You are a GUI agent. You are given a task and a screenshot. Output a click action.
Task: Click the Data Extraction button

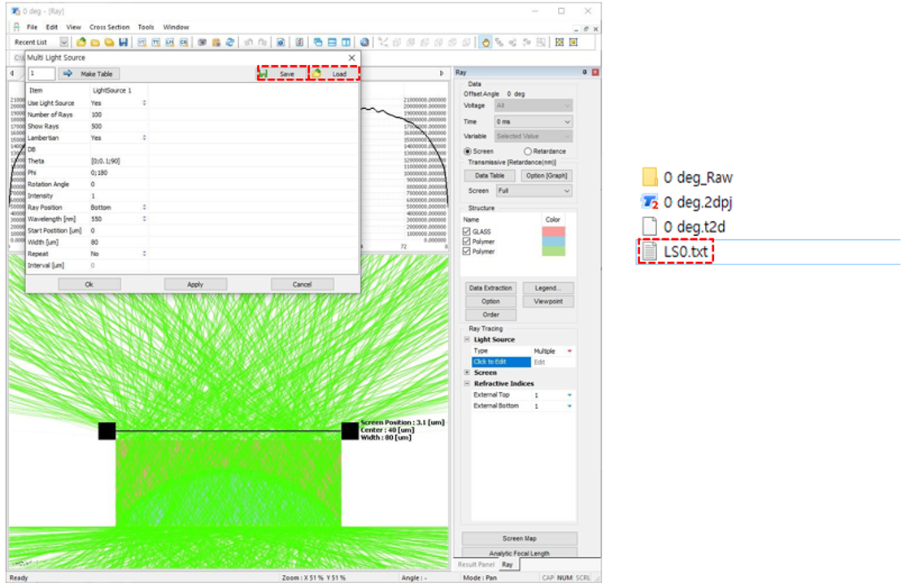click(x=490, y=288)
